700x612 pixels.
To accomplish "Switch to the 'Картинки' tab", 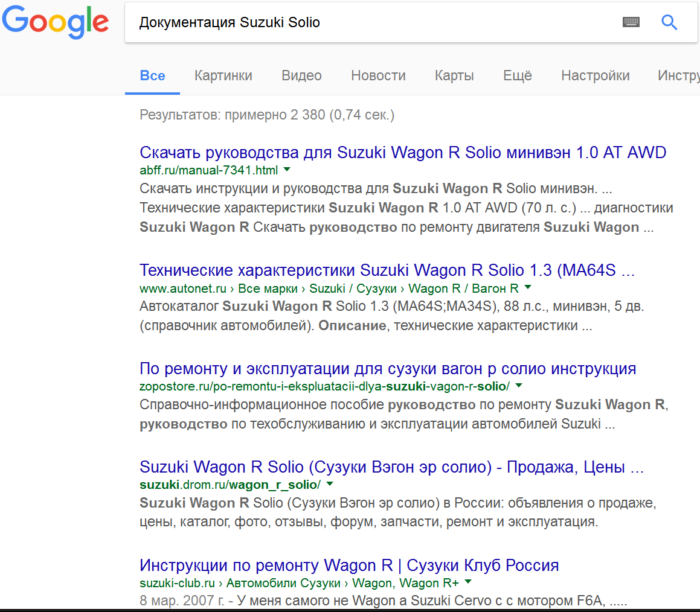I will (x=223, y=75).
